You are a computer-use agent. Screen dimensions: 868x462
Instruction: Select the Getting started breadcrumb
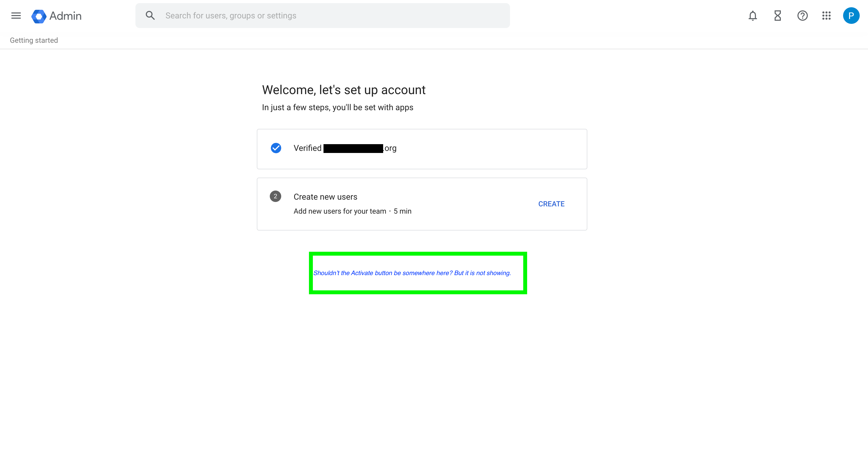(x=34, y=40)
